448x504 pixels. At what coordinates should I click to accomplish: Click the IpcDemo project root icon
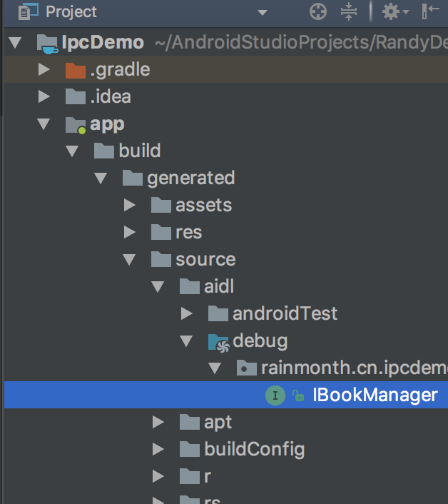[47, 43]
